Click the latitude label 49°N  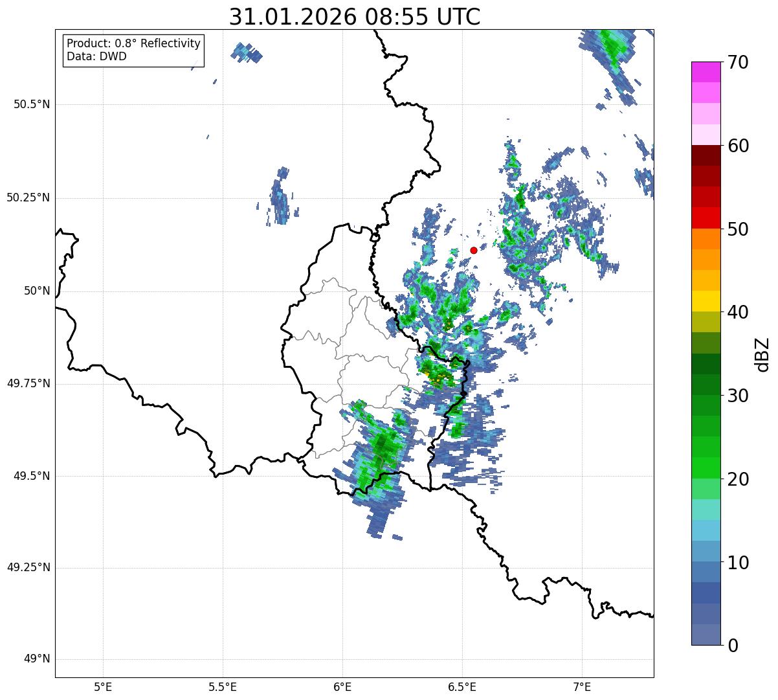[x=37, y=659]
